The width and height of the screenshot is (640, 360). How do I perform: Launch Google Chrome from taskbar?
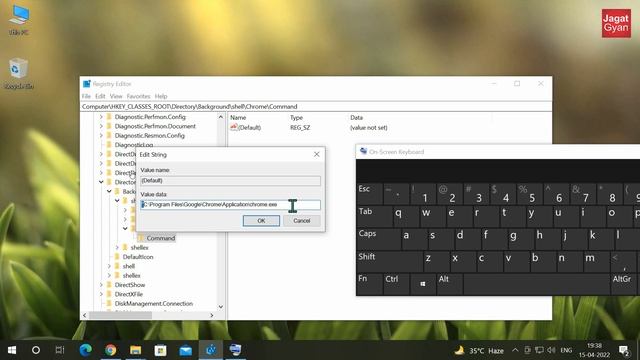(x=110, y=350)
